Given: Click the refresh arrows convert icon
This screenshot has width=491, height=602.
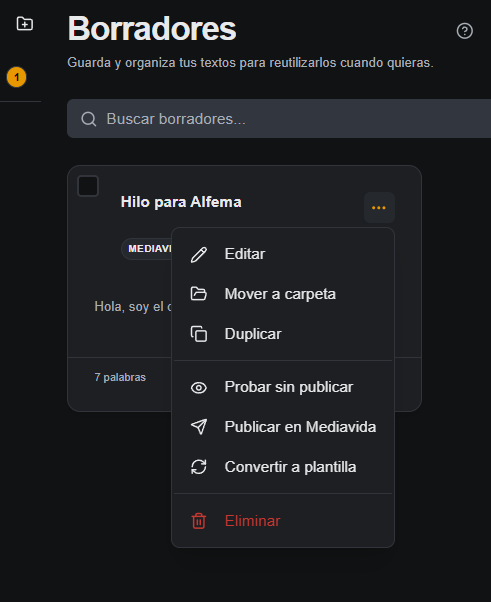Looking at the screenshot, I should (x=199, y=467).
